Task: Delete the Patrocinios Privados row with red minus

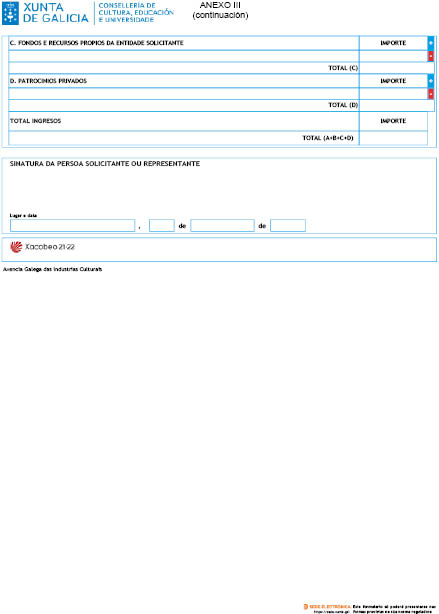Action: (x=431, y=94)
